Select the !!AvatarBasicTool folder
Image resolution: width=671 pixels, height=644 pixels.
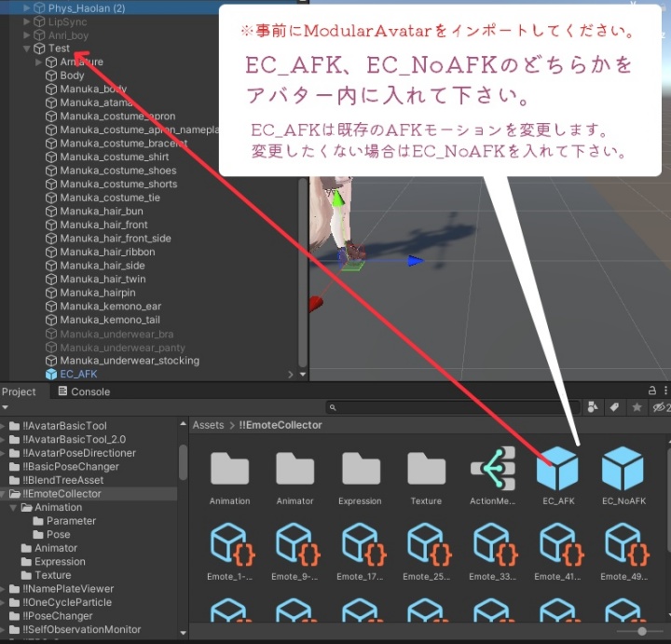(x=64, y=426)
